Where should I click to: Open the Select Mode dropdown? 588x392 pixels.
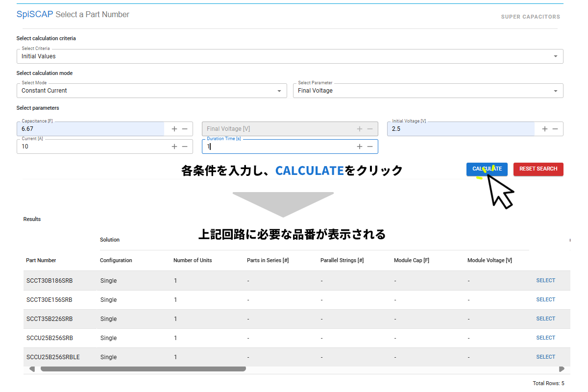tap(151, 91)
